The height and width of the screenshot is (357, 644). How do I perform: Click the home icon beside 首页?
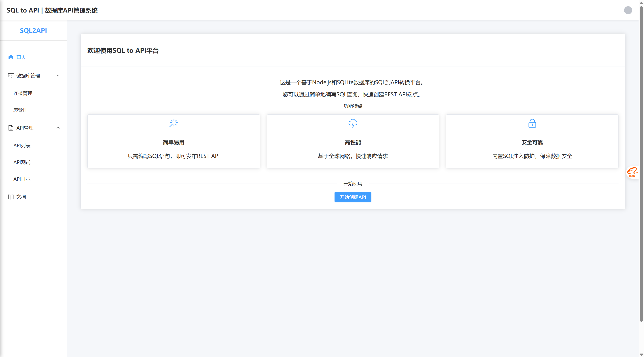click(11, 57)
